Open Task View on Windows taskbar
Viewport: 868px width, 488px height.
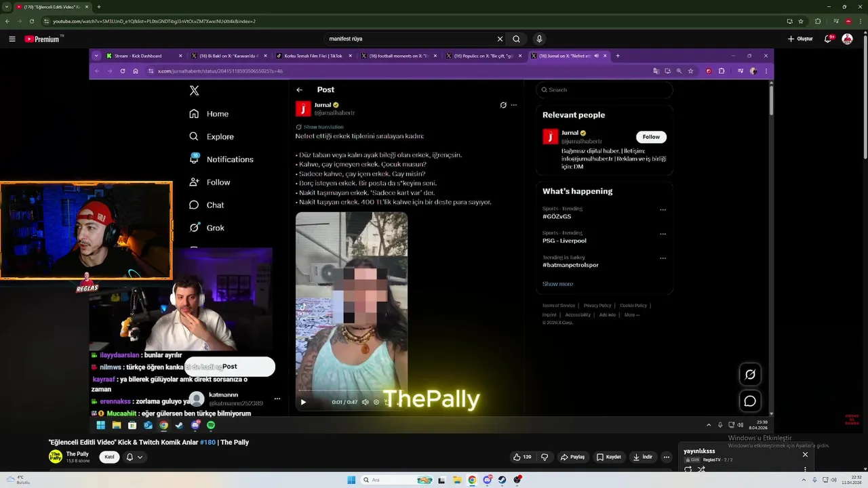pyautogui.click(x=442, y=480)
